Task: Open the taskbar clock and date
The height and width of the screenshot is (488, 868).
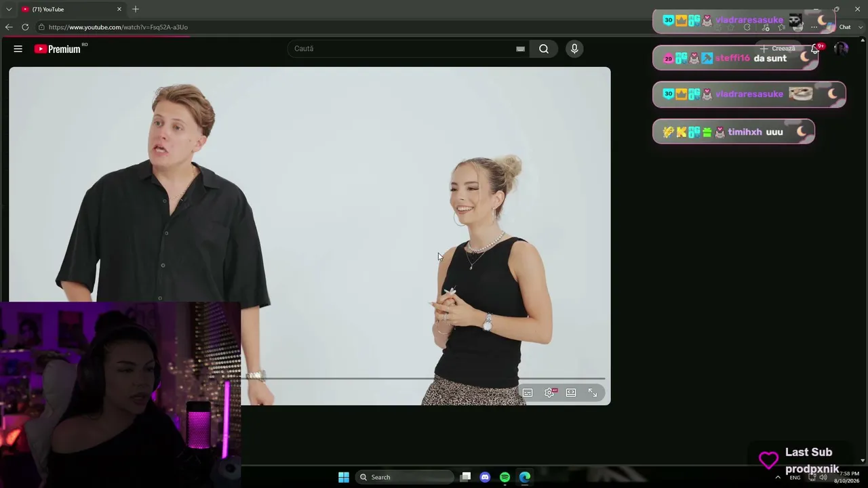Action: [847, 477]
